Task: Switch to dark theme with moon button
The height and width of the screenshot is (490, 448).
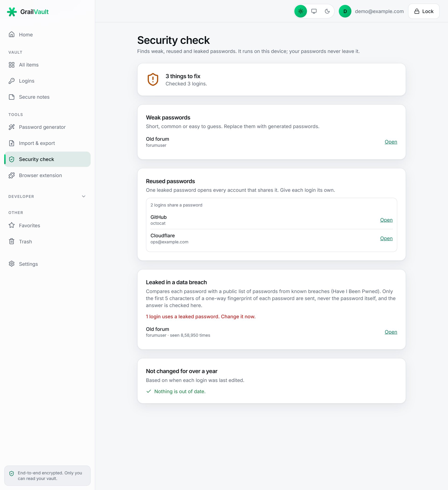Action: click(327, 11)
